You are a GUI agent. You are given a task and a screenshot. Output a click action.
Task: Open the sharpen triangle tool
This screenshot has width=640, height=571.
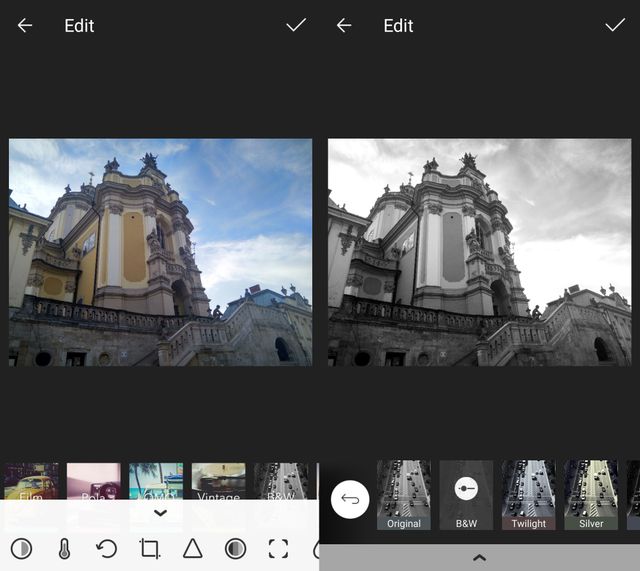(x=193, y=549)
